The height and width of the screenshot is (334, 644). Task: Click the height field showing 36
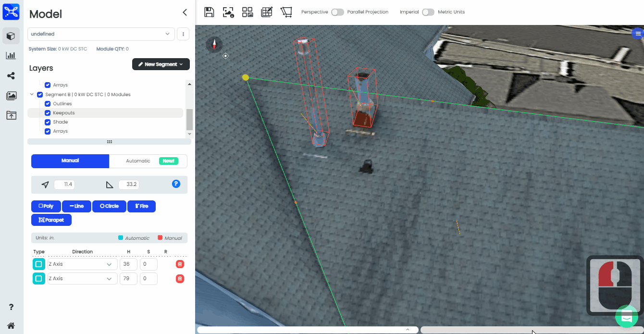coord(128,264)
